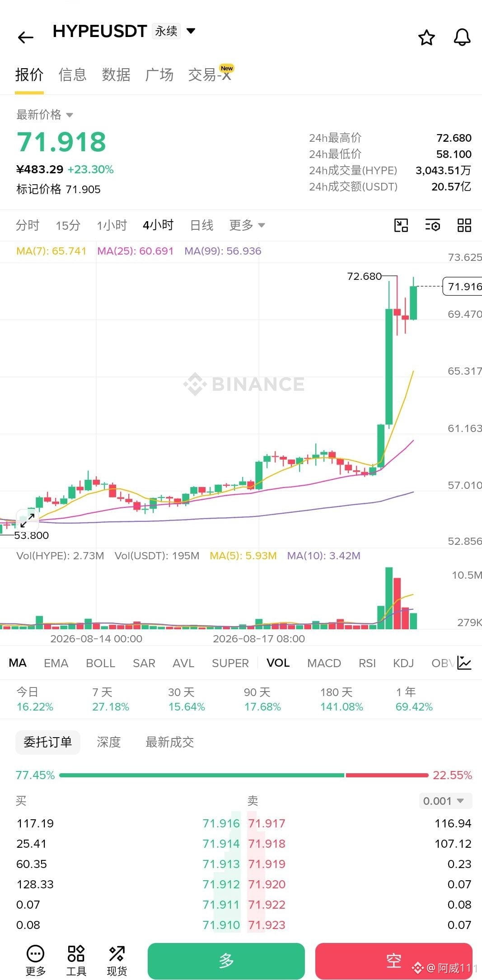Select the 日线 timeframe
The width and height of the screenshot is (482, 980).
pos(201,225)
